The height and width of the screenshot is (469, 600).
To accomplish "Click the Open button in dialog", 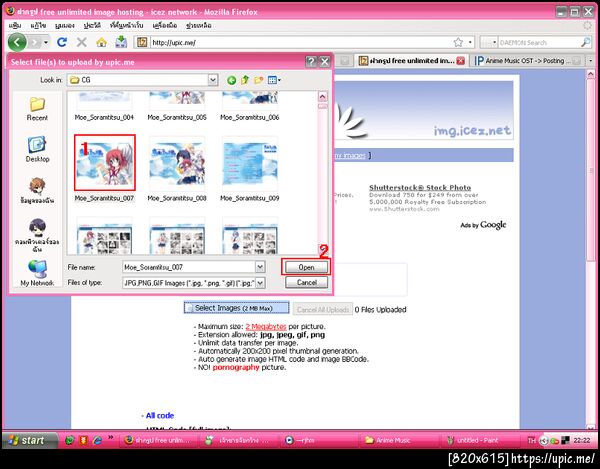I will (306, 267).
